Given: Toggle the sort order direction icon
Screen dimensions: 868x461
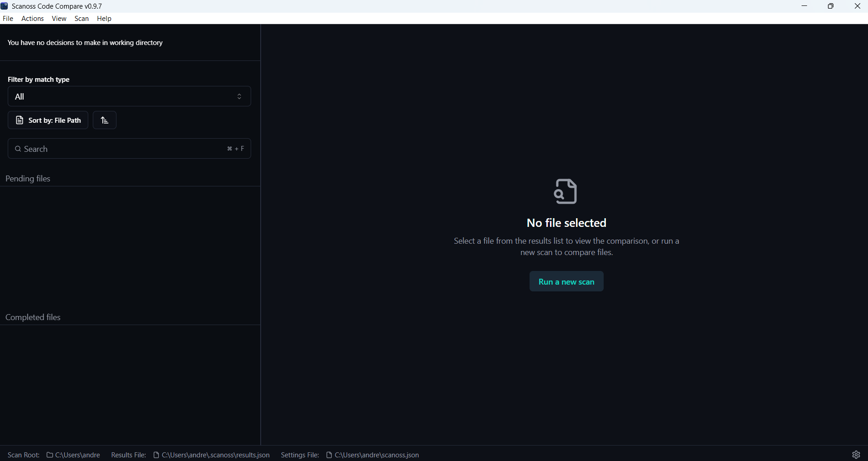Looking at the screenshot, I should point(105,120).
